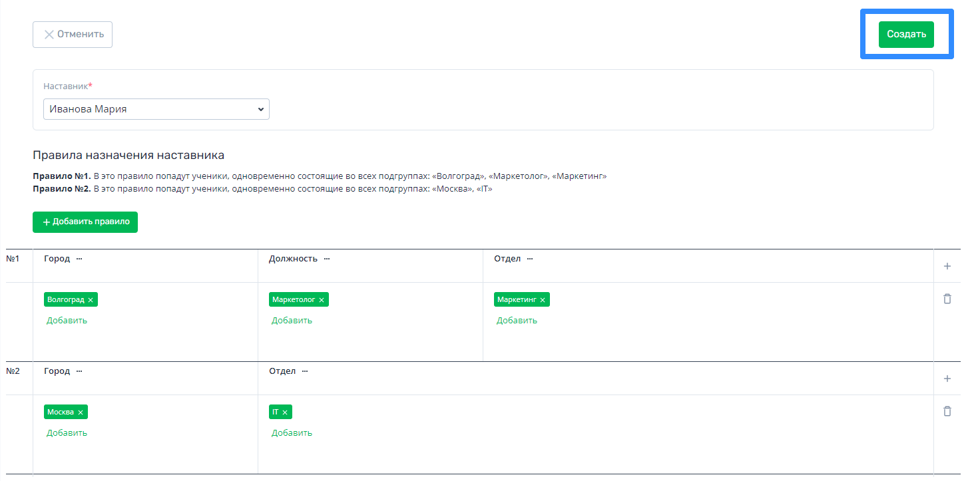Remove the Москва tag
Screen dimensions: 980x481
(x=81, y=412)
